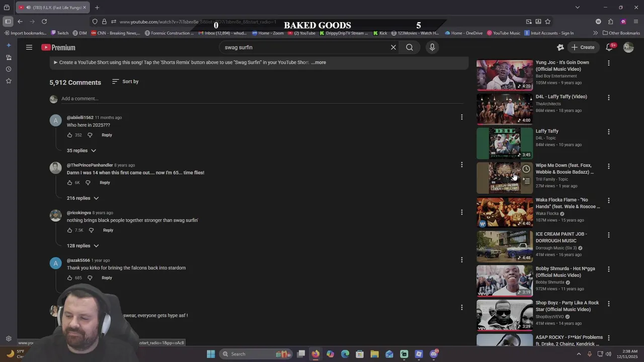Open the Other Bookmarks folder
This screenshot has width=644, height=362.
(621, 33)
